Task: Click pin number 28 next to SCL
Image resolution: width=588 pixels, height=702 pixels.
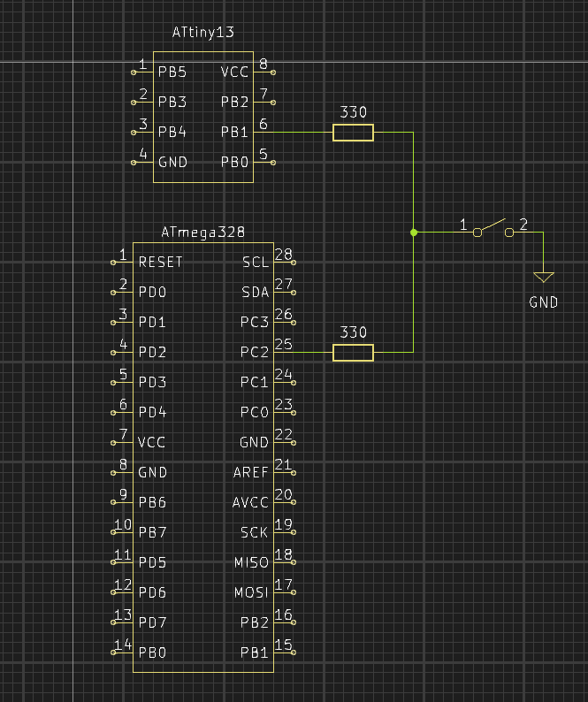Action: click(x=284, y=255)
